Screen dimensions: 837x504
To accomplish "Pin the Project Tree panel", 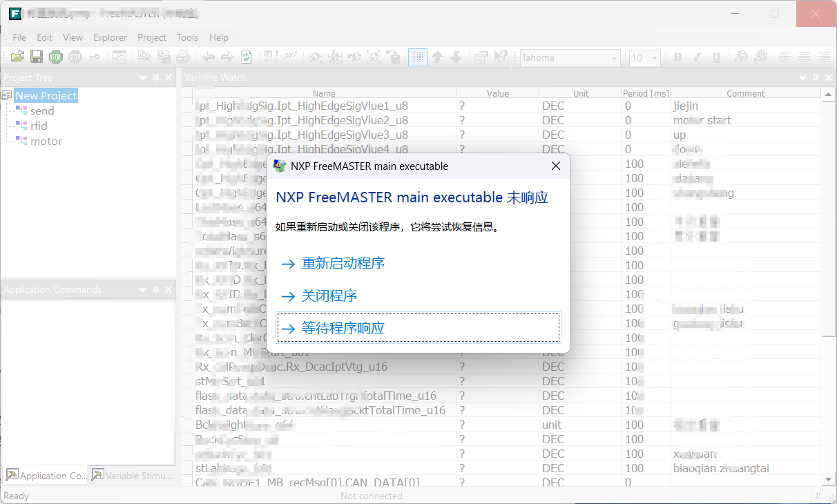I will pos(155,78).
